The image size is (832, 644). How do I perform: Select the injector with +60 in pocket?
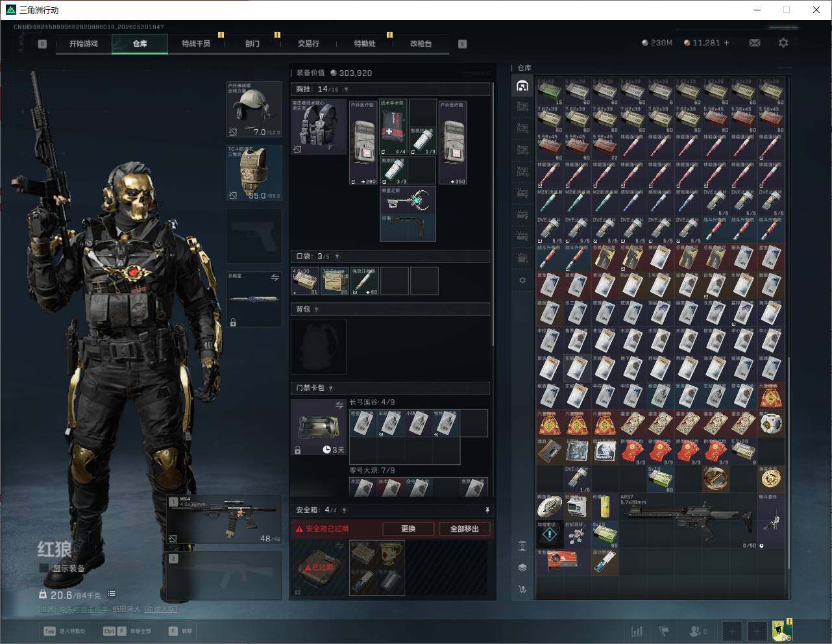coord(365,280)
